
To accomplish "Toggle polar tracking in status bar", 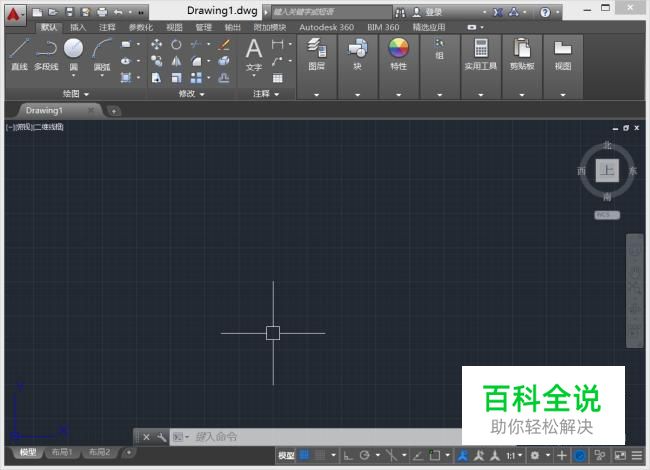I will point(364,455).
